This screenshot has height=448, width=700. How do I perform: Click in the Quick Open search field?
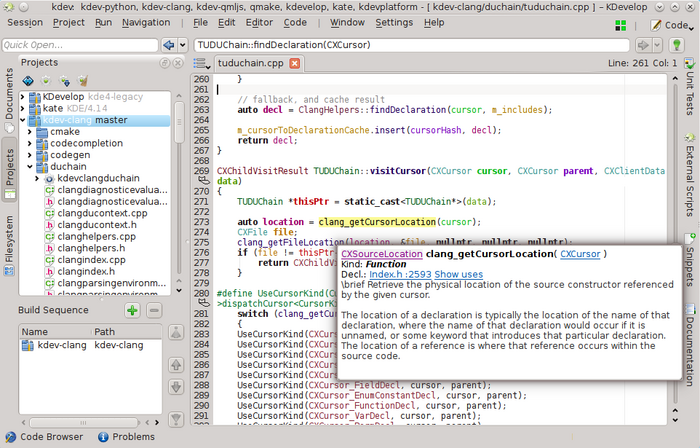pos(78,45)
